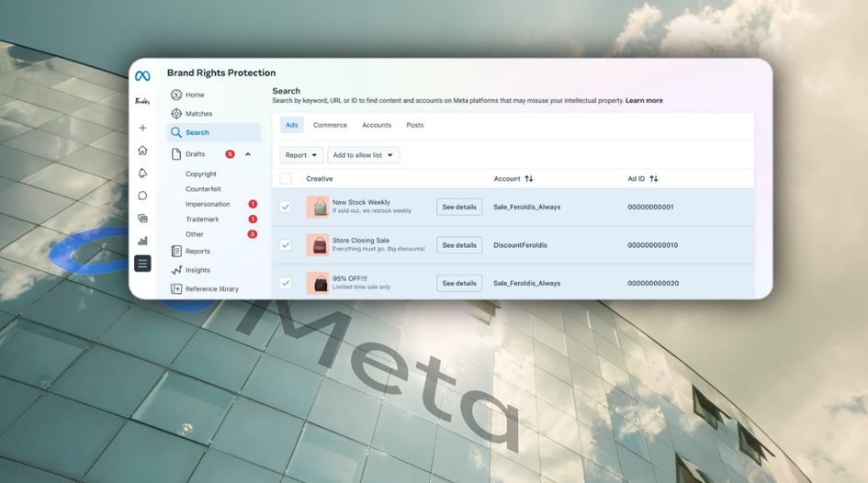The height and width of the screenshot is (483, 868).
Task: Toggle the select-all header checkbox
Action: click(x=286, y=179)
